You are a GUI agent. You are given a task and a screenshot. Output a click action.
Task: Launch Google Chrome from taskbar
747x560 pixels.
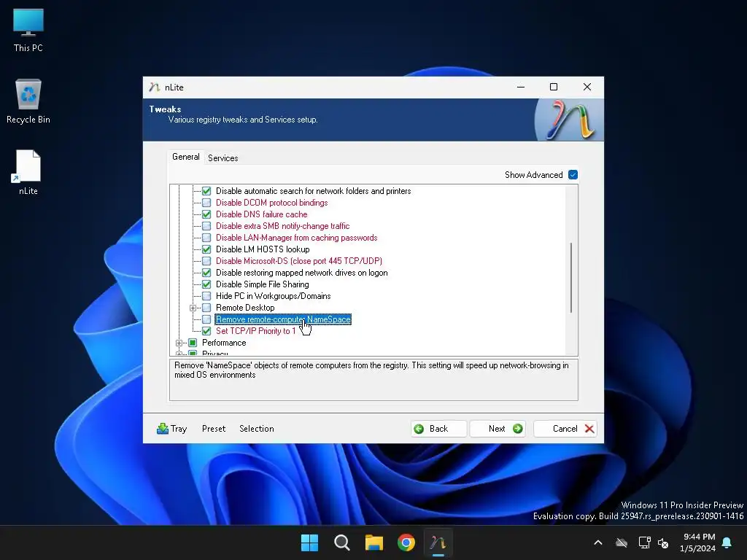406,542
